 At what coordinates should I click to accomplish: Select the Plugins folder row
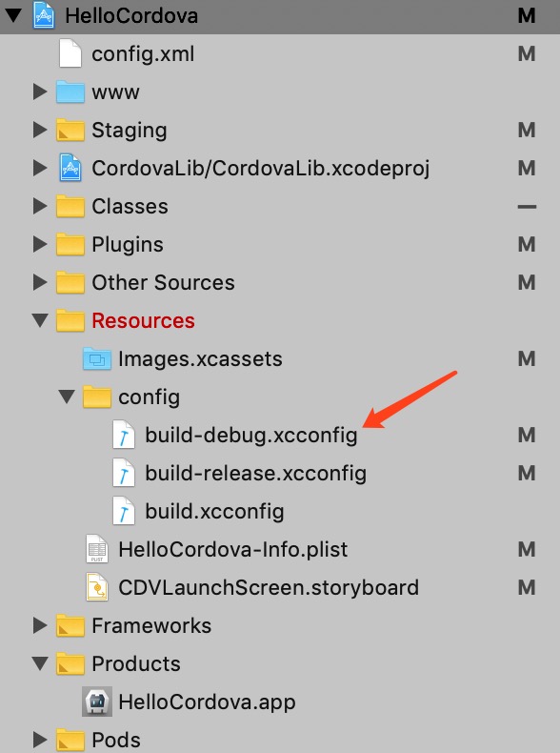tap(280, 244)
